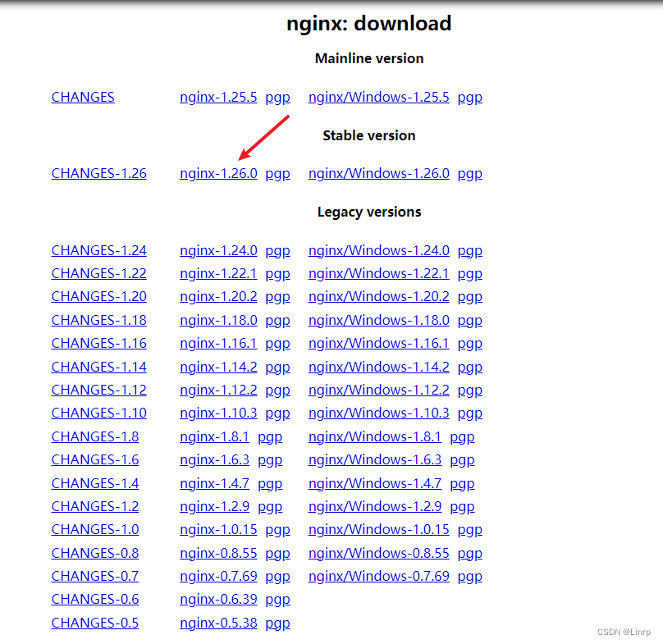Open CHANGES-1.20 link
The height and width of the screenshot is (644, 663).
tap(99, 296)
